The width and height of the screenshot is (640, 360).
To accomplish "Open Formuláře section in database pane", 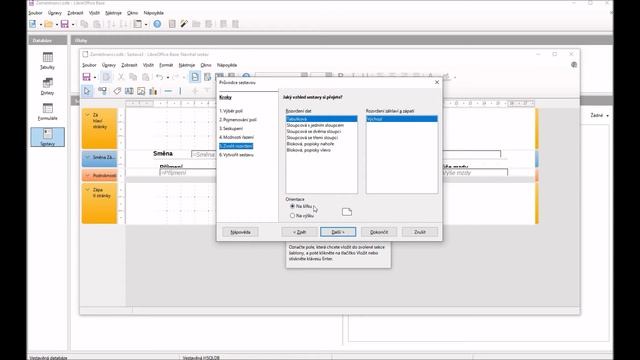I will coord(47,112).
